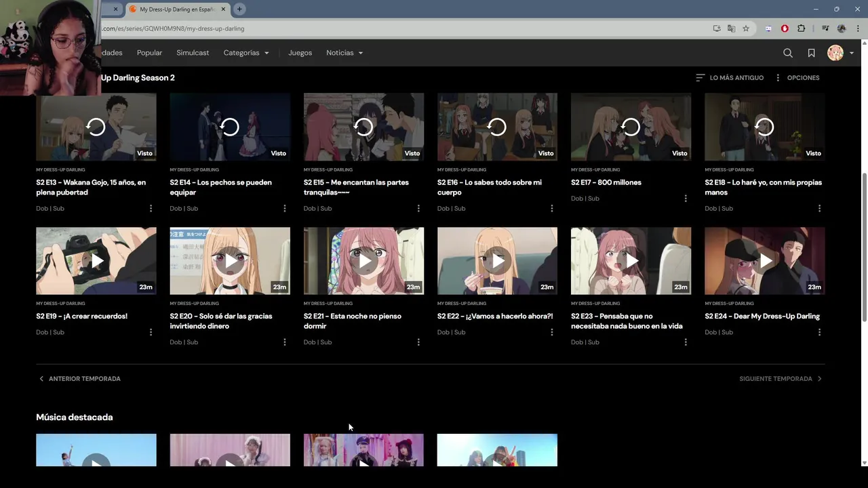Play episode S2 E19 thumbnail
868x488 pixels.
pyautogui.click(x=96, y=261)
